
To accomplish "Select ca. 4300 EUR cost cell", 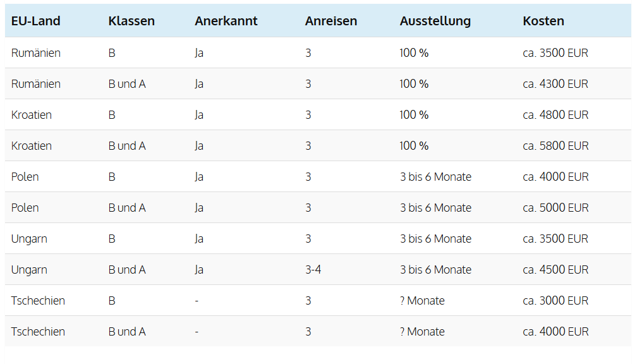I will [555, 84].
